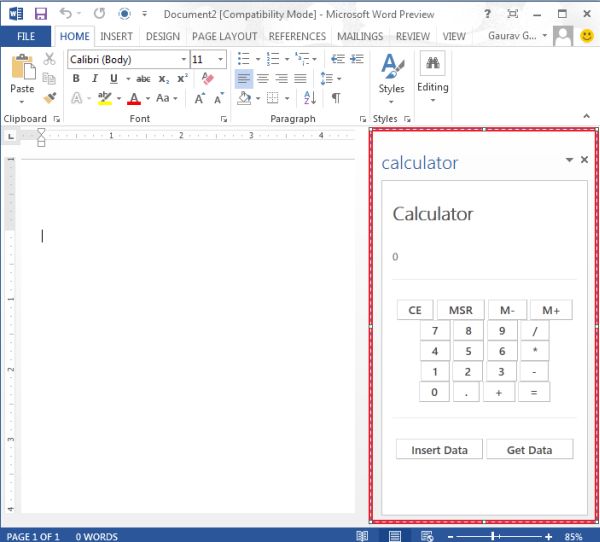The height and width of the screenshot is (542, 600).
Task: Toggle Bold formatting
Action: pyautogui.click(x=76, y=79)
